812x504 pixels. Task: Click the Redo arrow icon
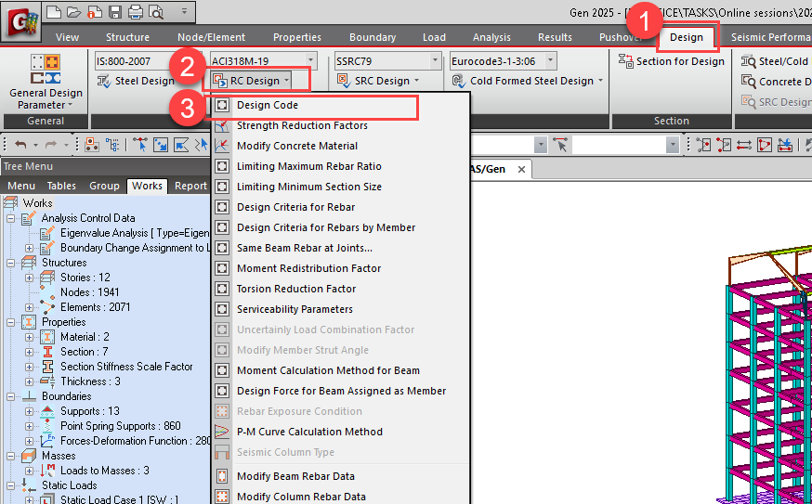[x=51, y=145]
